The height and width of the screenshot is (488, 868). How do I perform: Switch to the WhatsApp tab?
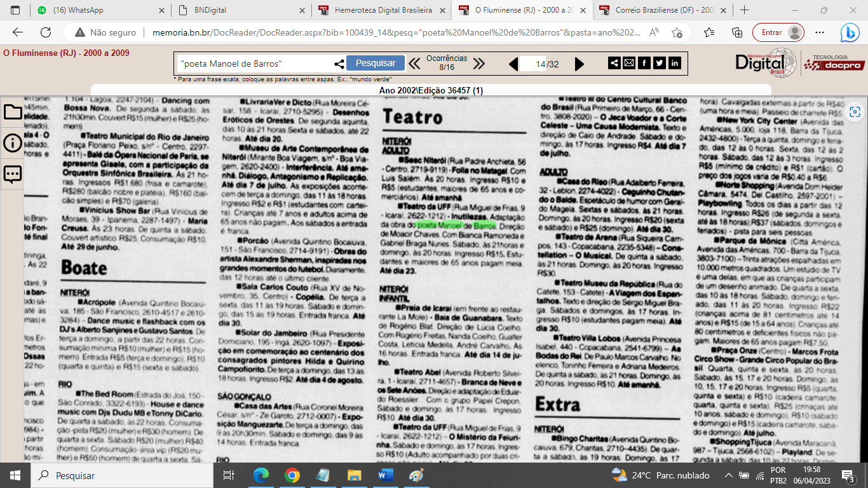[100, 10]
